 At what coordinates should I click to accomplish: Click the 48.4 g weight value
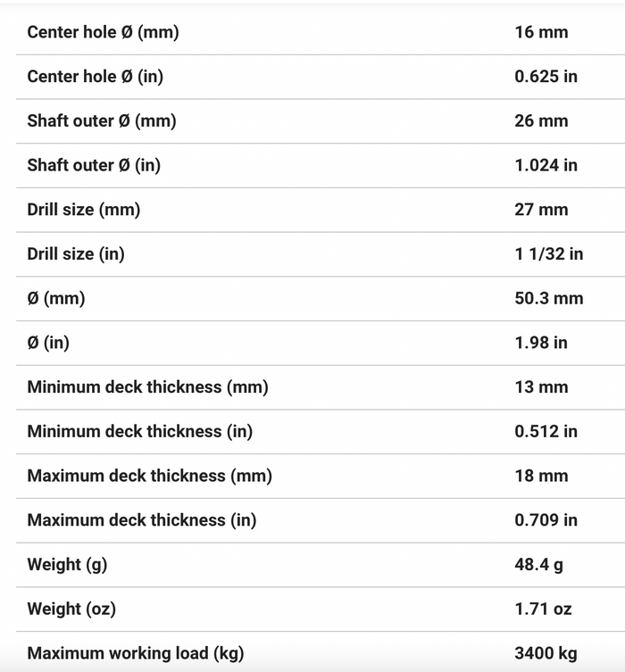(538, 565)
